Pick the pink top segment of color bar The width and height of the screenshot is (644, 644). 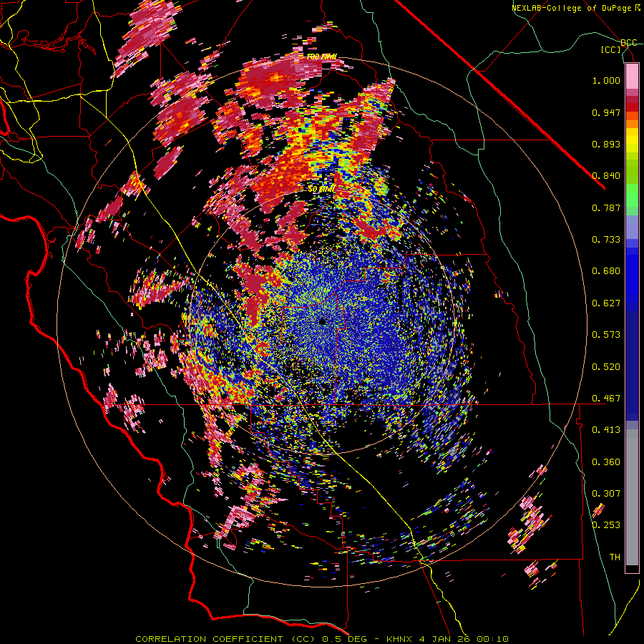(x=632, y=76)
